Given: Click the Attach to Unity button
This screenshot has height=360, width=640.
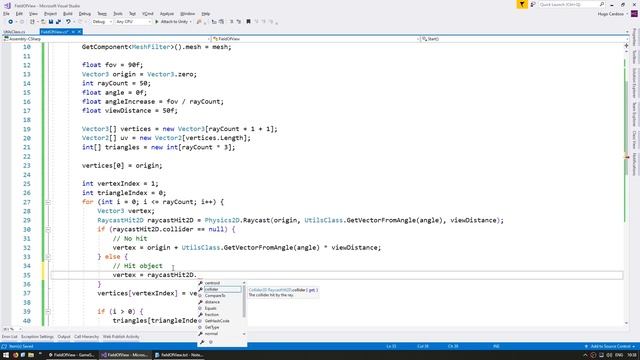Looking at the screenshot, I should point(171,22).
